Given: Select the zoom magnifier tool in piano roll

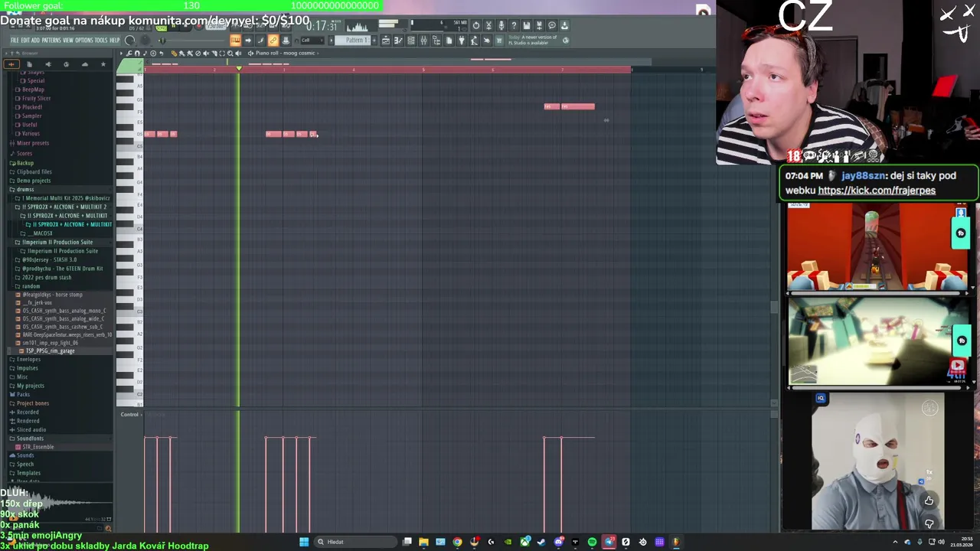Looking at the screenshot, I should tap(230, 54).
